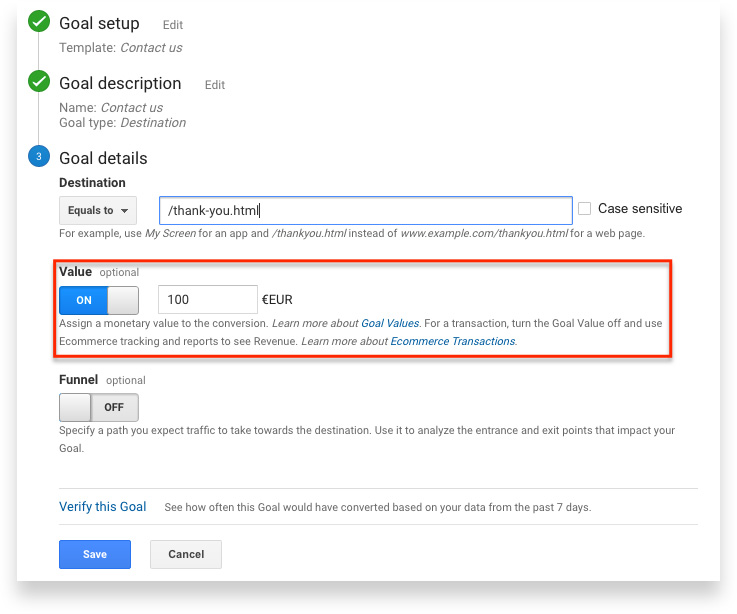This screenshot has height=614, width=737.
Task: Click the Goal description heading
Action: point(120,83)
